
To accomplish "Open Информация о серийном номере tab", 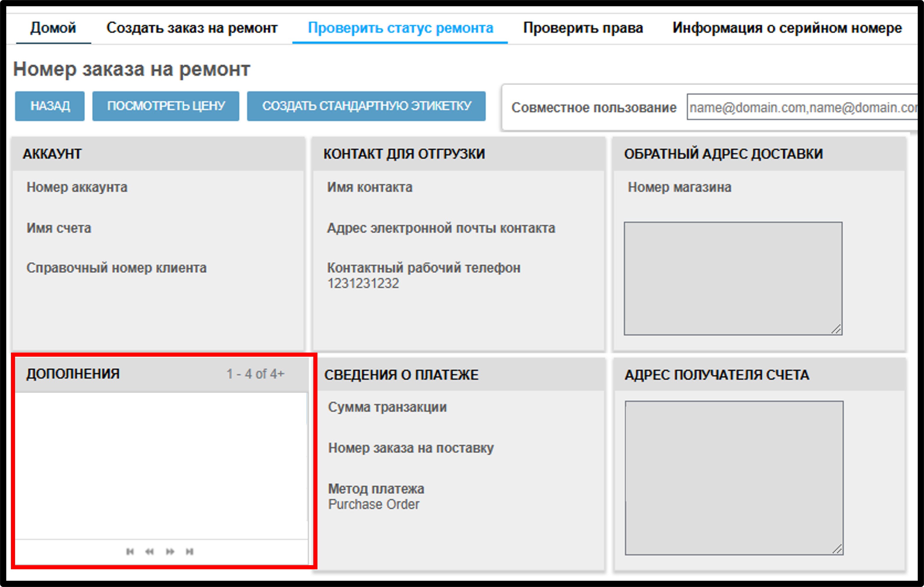I will tap(787, 28).
